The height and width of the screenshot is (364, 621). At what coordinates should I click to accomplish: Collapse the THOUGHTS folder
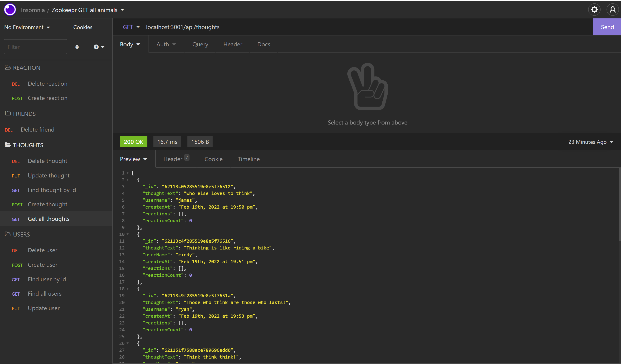(x=24, y=145)
